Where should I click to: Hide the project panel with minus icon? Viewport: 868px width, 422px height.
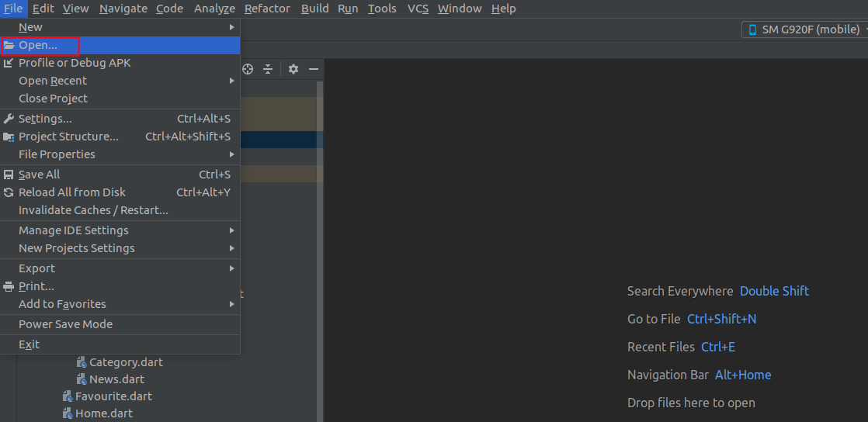(x=314, y=69)
